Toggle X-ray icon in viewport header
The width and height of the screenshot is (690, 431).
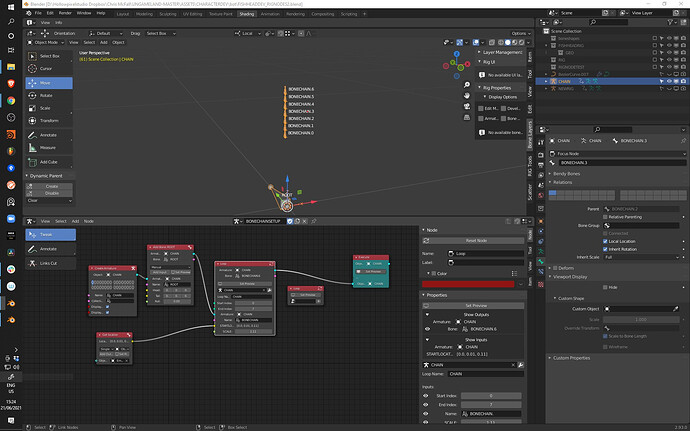pyautogui.click(x=492, y=42)
